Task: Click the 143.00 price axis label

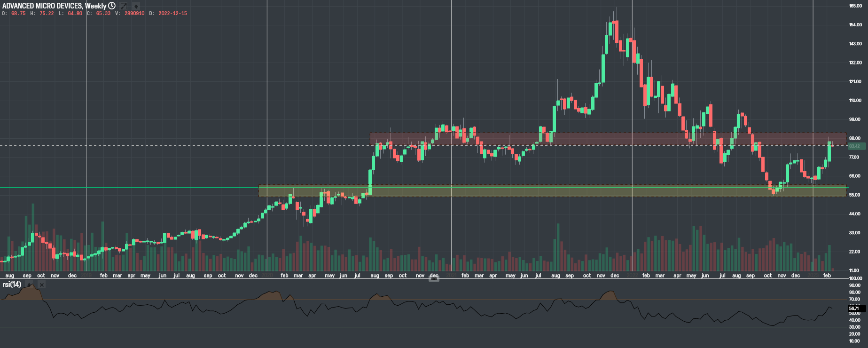Action: tap(855, 44)
